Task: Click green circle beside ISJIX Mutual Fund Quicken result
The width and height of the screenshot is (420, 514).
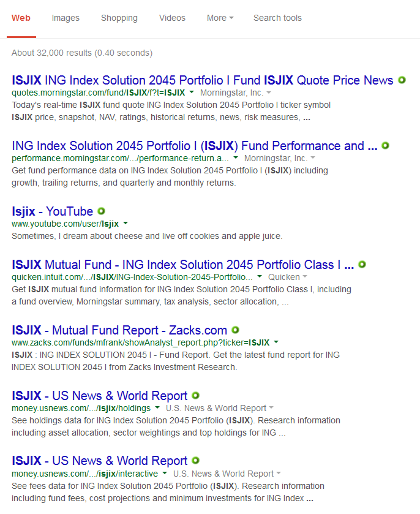Action: pos(362,264)
